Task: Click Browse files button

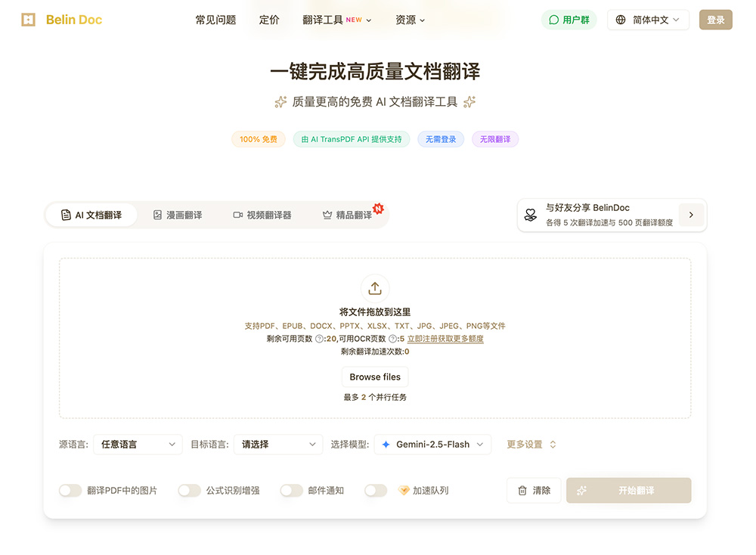Action: (x=375, y=377)
